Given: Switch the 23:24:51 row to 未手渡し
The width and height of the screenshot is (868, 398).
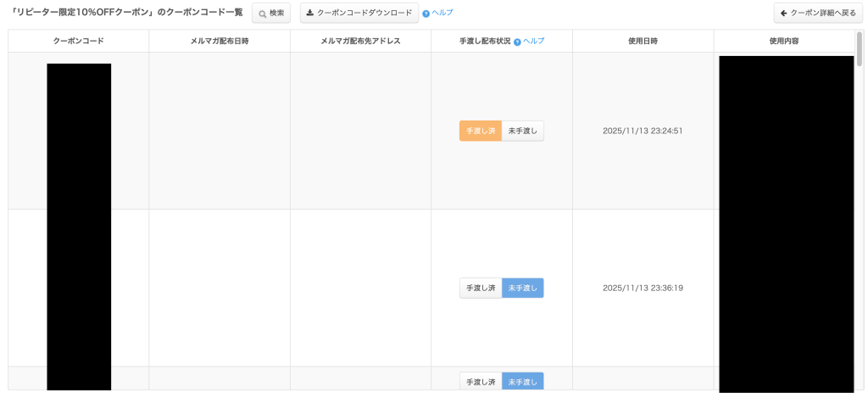Looking at the screenshot, I should (x=522, y=131).
